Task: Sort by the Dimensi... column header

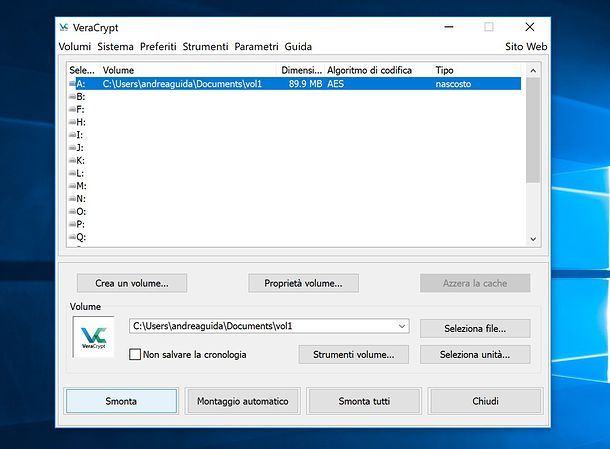Action: (x=301, y=70)
